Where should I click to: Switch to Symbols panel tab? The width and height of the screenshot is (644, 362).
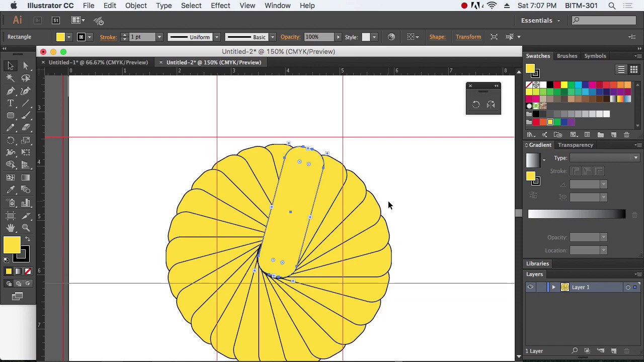click(595, 56)
